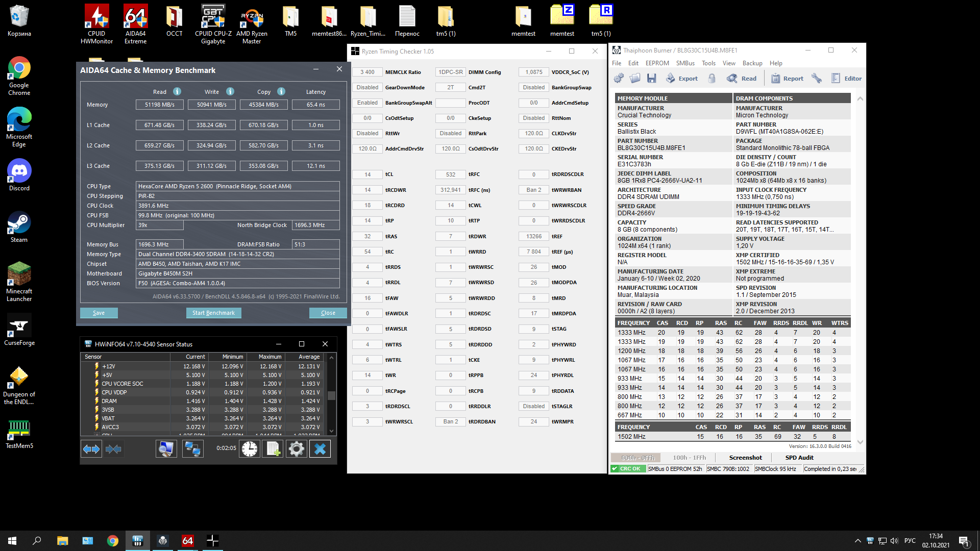Image resolution: width=980 pixels, height=551 pixels.
Task: Click HWiNFO expand arrows icon
Action: pos(91,449)
